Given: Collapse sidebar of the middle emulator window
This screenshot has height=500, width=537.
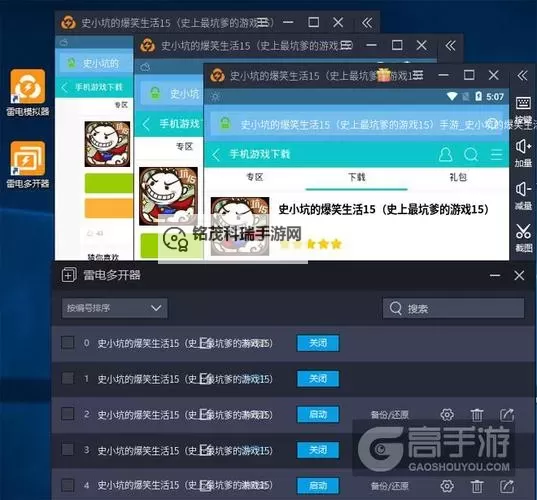Looking at the screenshot, I should tap(450, 46).
